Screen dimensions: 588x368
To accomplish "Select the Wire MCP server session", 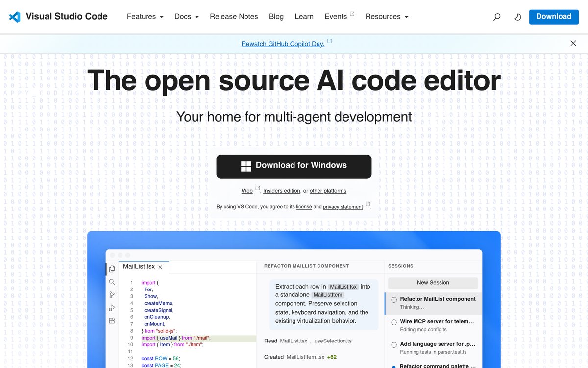I will coord(433,326).
